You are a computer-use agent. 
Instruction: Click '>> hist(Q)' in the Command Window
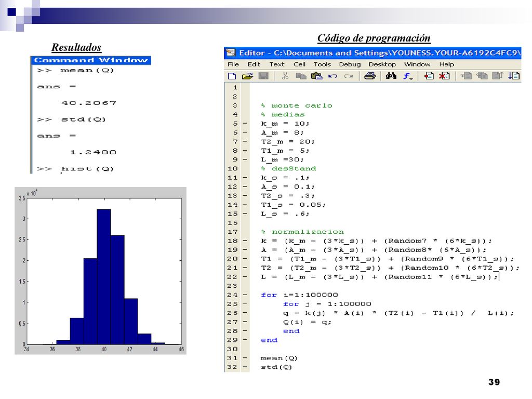click(75, 169)
